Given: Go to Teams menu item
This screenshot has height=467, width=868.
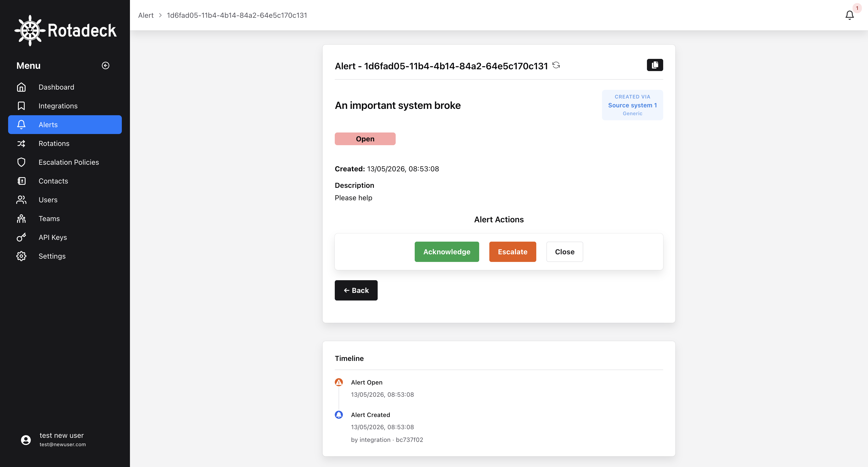Looking at the screenshot, I should [65, 219].
